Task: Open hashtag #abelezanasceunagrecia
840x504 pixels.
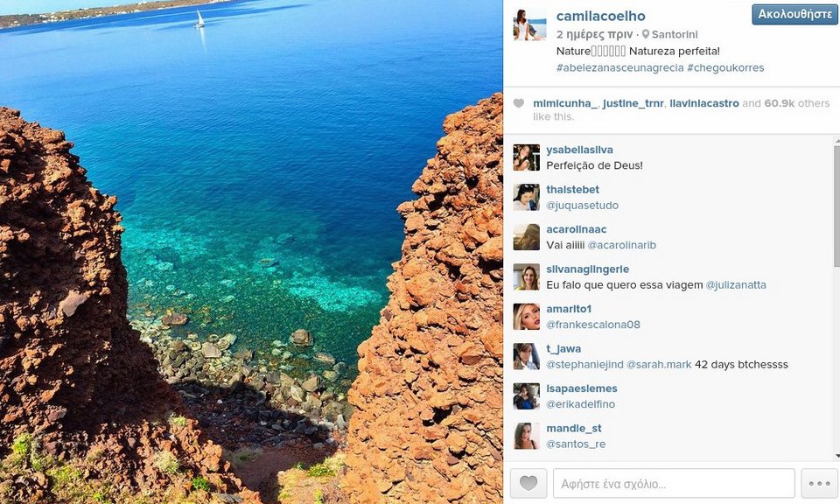Action: click(619, 68)
